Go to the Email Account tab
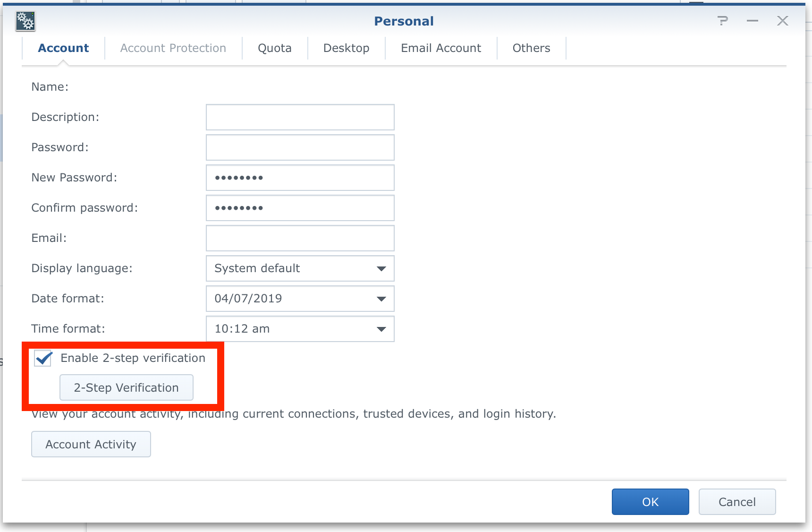Screen dimensions: 812x532 440,48
